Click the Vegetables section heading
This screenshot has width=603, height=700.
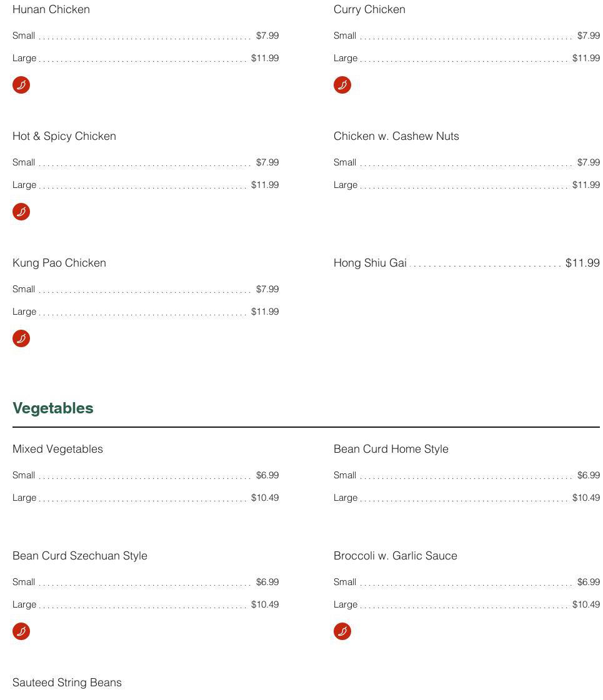(x=53, y=408)
